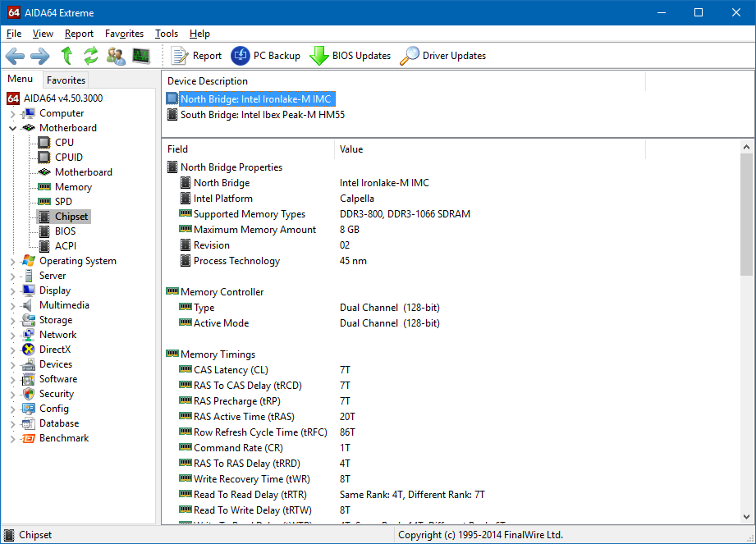Expand the Benchmark node

coord(13,439)
